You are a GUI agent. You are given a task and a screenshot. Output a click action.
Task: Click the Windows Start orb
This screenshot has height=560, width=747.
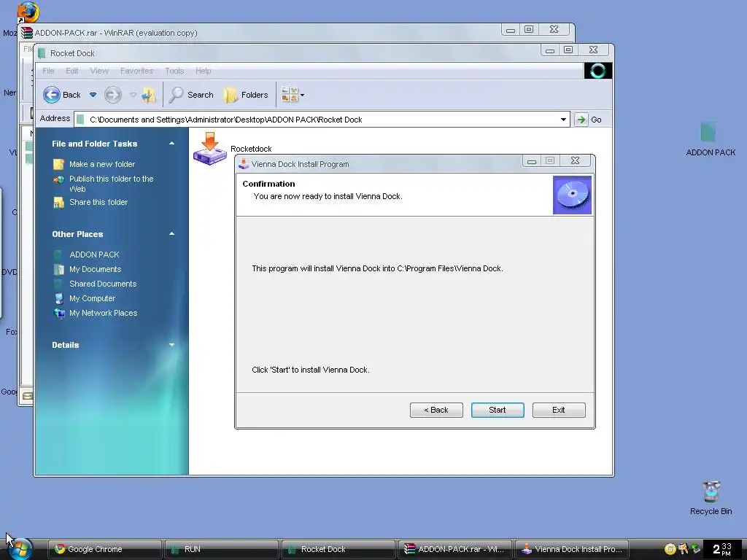(20, 548)
